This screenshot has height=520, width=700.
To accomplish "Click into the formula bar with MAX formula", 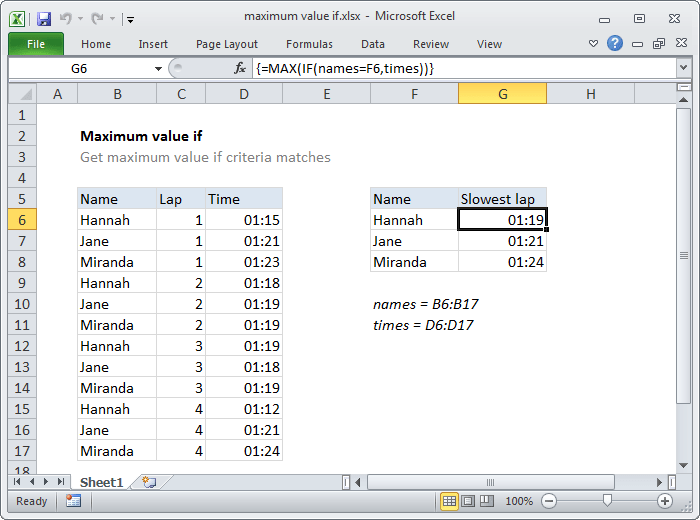I will coord(464,69).
